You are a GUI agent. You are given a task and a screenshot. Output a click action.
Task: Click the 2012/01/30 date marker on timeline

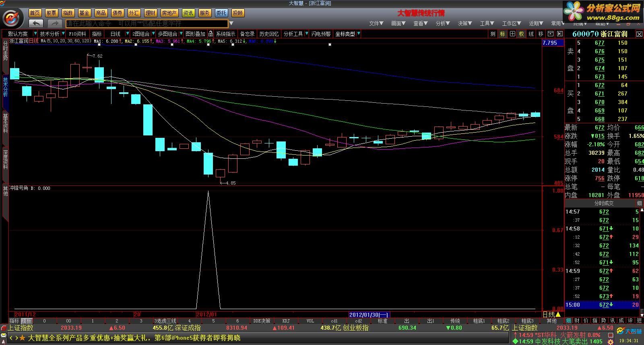[x=369, y=315]
